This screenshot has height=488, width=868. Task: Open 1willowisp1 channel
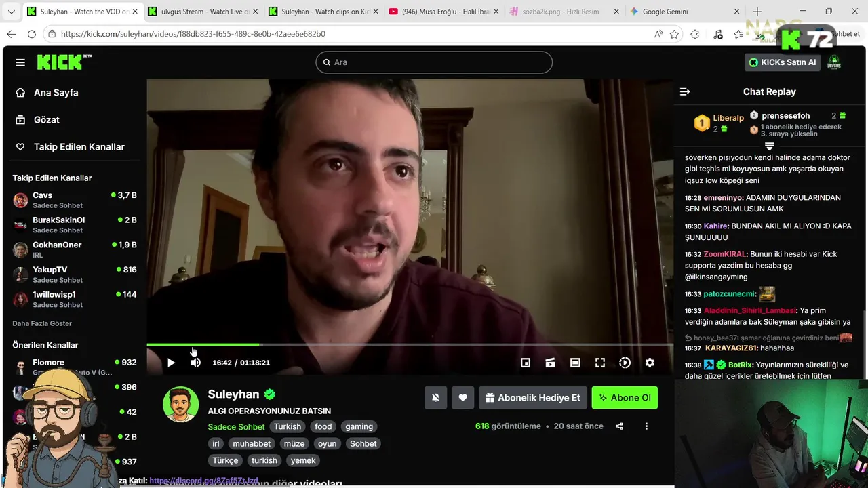point(75,300)
